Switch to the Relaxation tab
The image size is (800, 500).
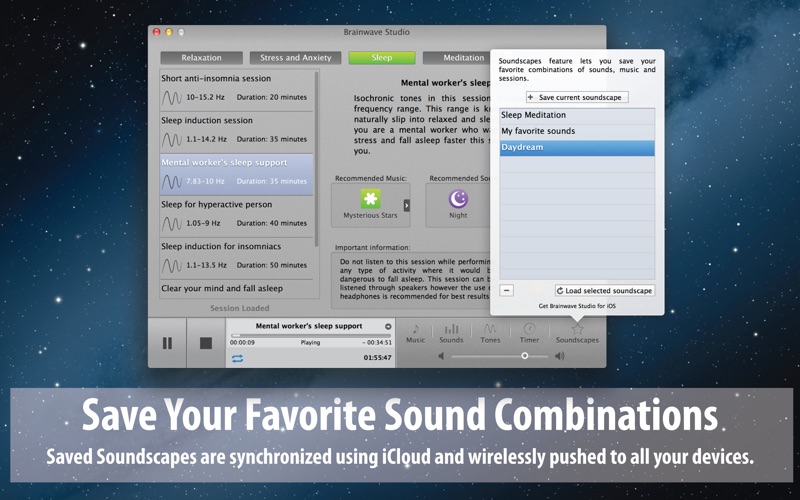(x=202, y=58)
